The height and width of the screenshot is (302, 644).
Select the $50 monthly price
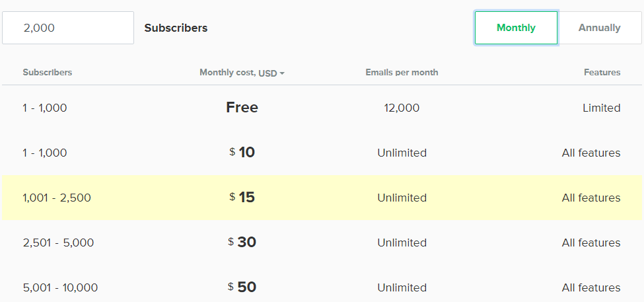tap(242, 287)
